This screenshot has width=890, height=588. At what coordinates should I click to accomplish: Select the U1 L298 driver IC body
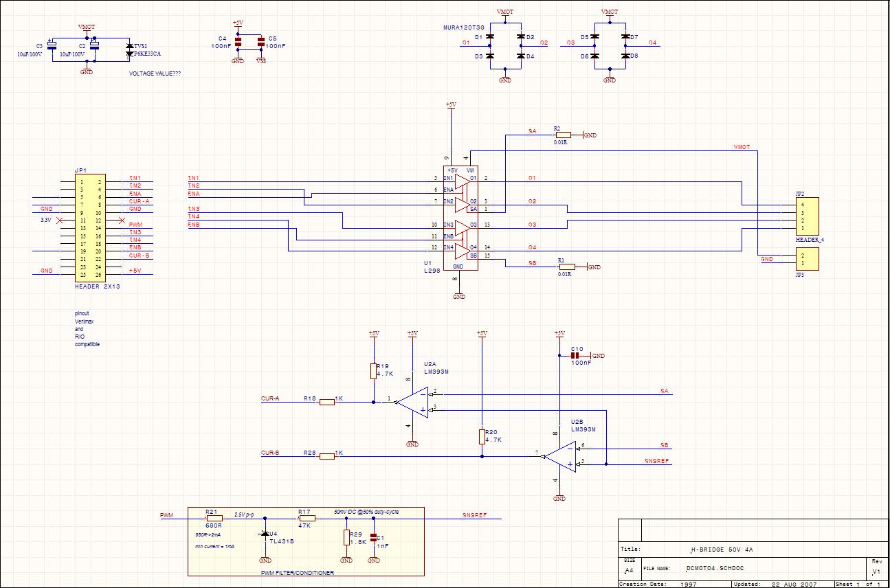pos(460,218)
